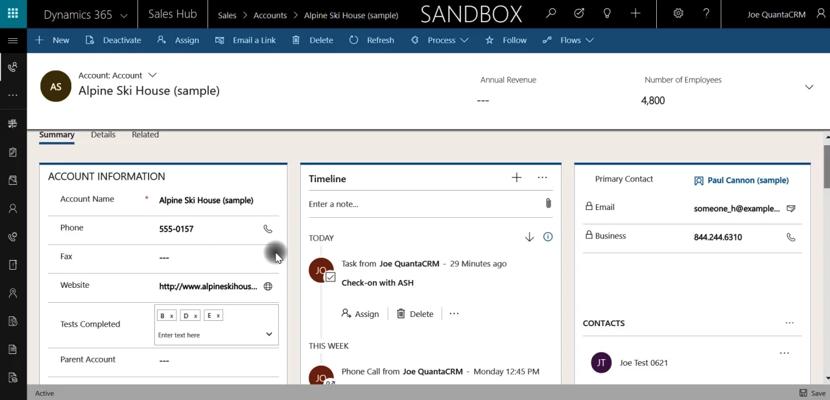Viewport: 830px width, 400px height.
Task: Open website globe icon next to URL
Action: (x=267, y=286)
